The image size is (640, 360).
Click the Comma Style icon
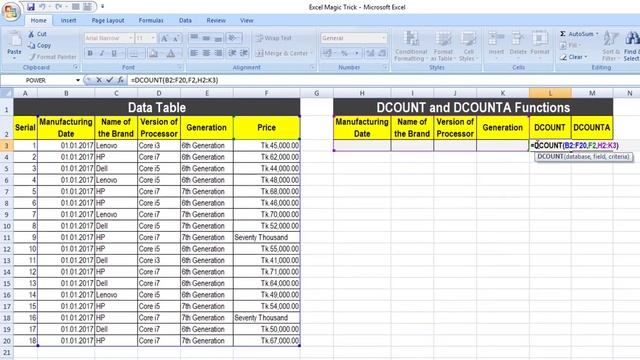point(356,53)
